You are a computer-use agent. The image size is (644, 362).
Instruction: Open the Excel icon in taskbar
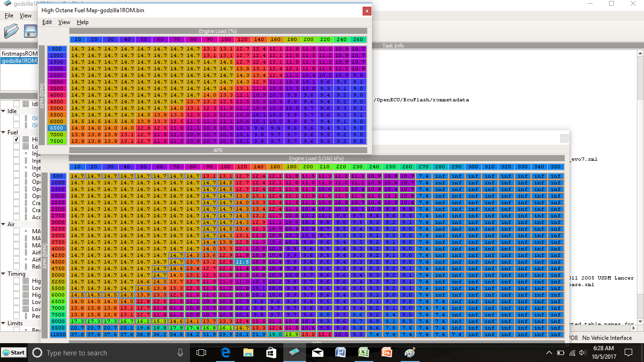363,353
